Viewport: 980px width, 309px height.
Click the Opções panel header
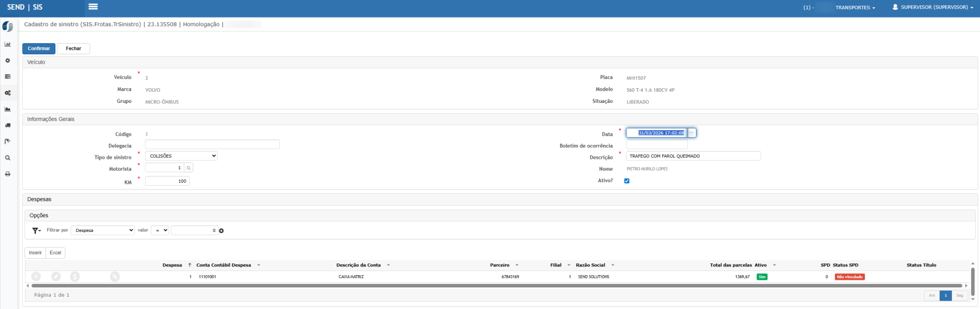(500, 216)
